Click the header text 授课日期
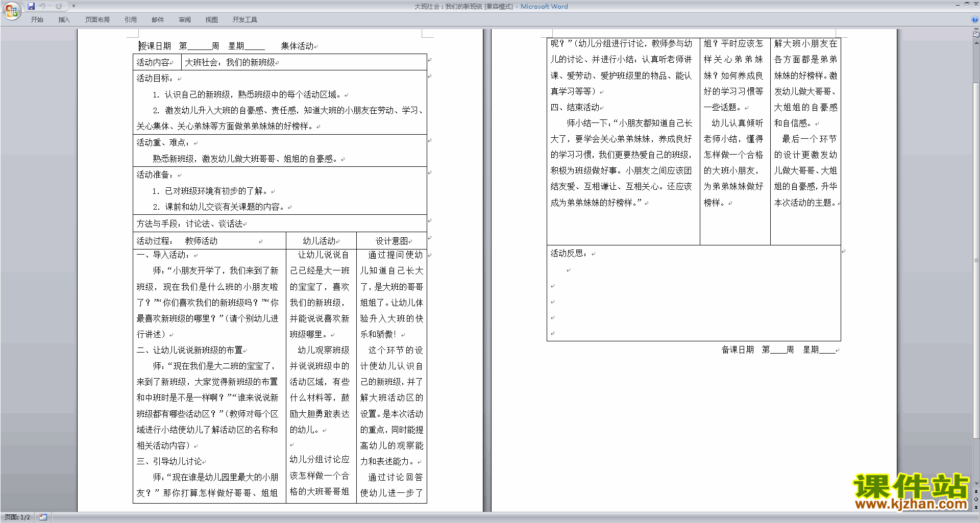This screenshot has height=523, width=980. [155, 46]
